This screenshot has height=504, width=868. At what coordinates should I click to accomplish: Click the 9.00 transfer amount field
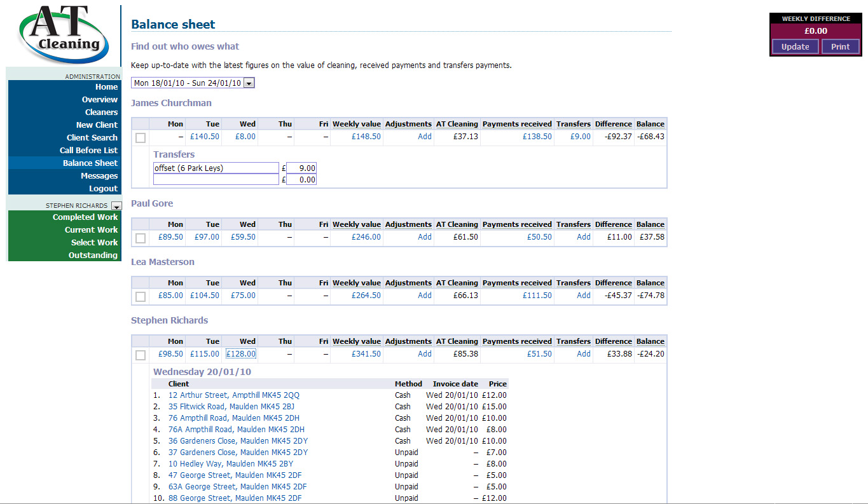click(x=301, y=168)
